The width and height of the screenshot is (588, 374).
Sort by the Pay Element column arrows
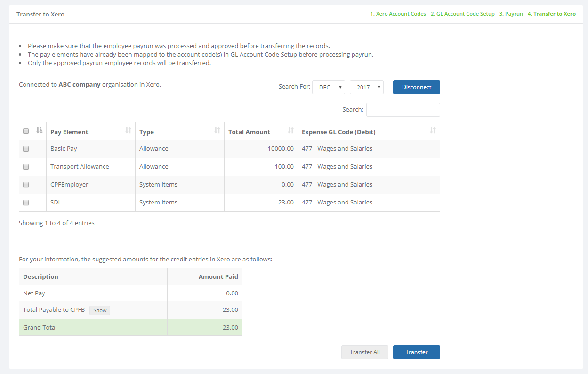point(128,130)
